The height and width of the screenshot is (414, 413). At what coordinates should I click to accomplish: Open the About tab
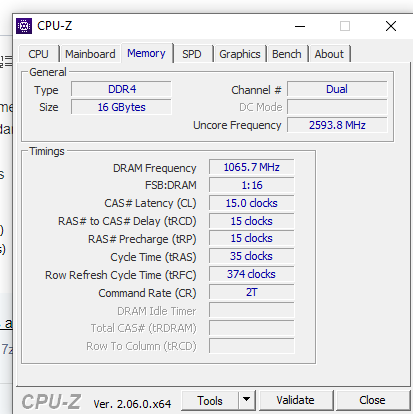[x=329, y=54]
